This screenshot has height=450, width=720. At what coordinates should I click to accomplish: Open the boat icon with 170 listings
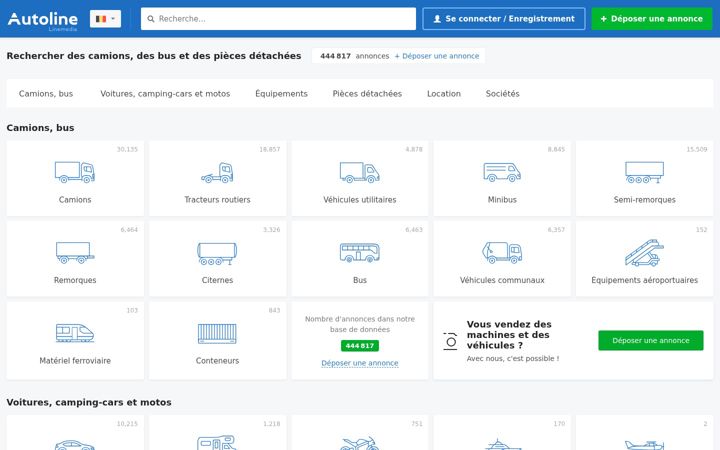(502, 444)
